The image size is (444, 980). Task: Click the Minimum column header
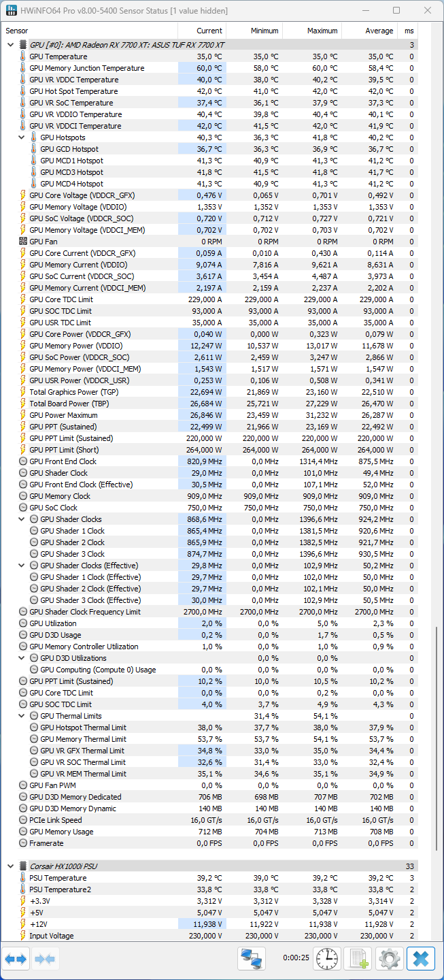[x=254, y=31]
